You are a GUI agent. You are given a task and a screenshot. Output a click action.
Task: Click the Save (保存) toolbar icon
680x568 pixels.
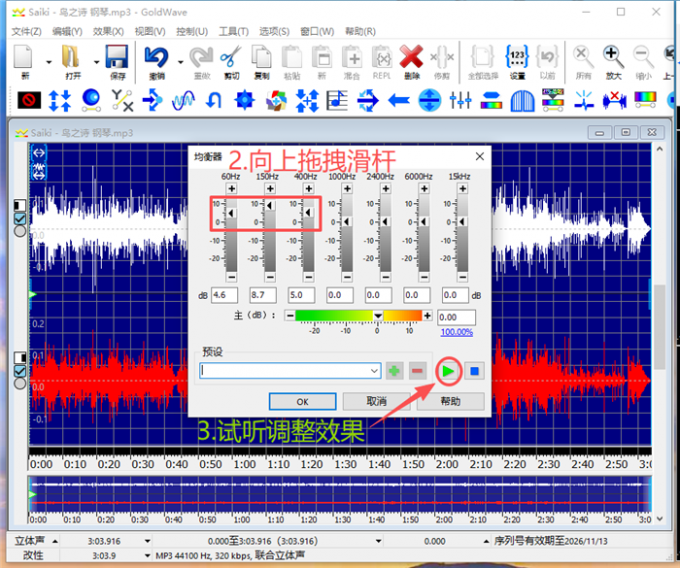117,57
